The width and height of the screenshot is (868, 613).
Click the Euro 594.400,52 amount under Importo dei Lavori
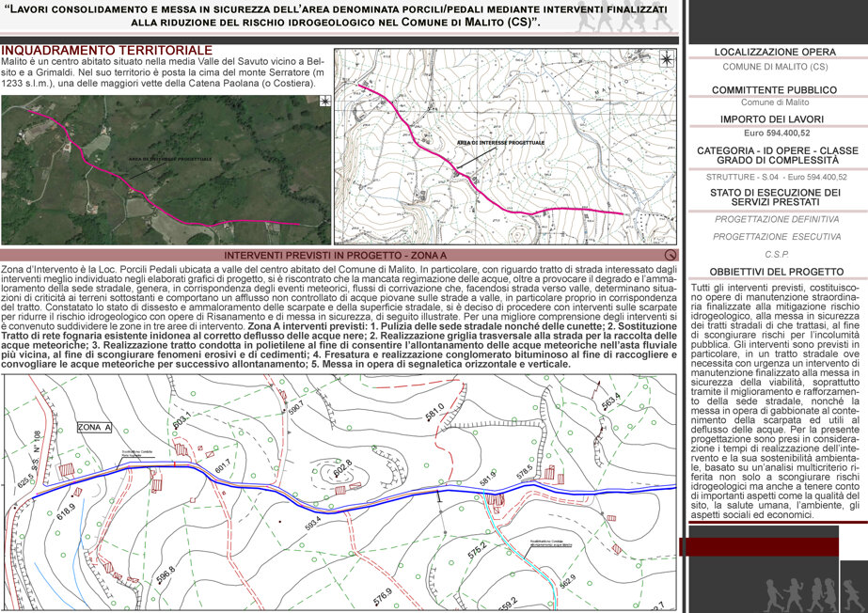(x=776, y=134)
